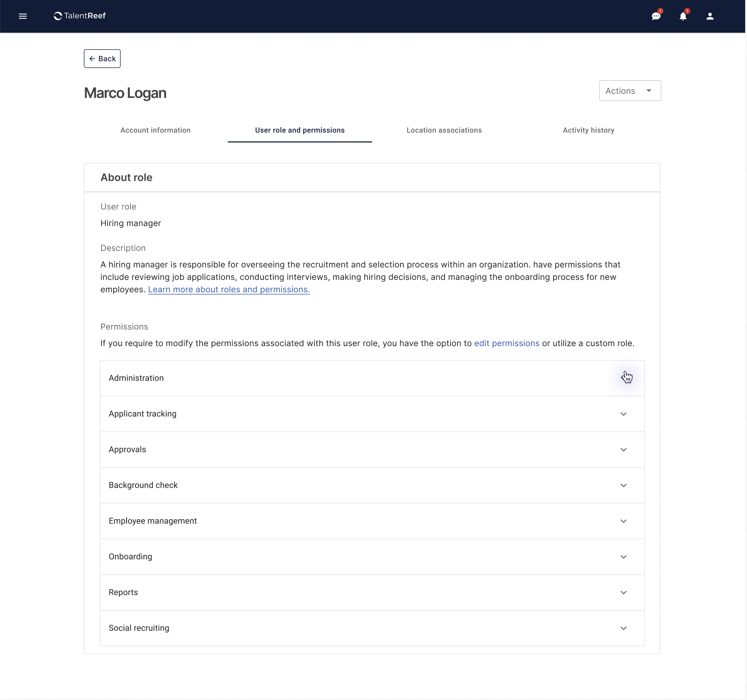Click the Employee management label
Screen dimensions: 747x700
click(153, 521)
